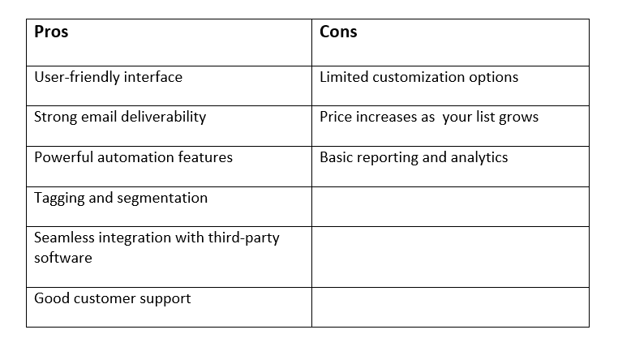
Task: Click empty Cons cell beside Seamless integration
Action: pos(450,257)
